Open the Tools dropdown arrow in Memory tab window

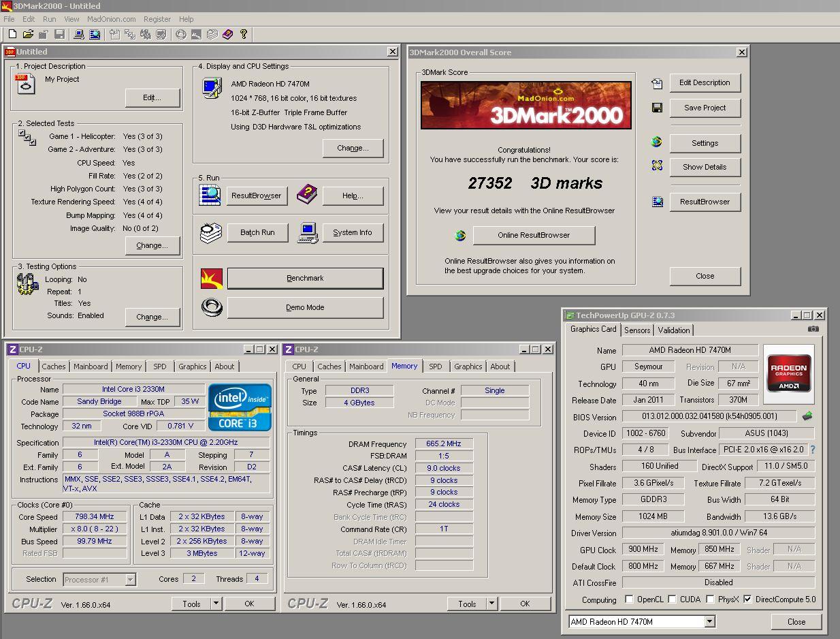pyautogui.click(x=491, y=604)
